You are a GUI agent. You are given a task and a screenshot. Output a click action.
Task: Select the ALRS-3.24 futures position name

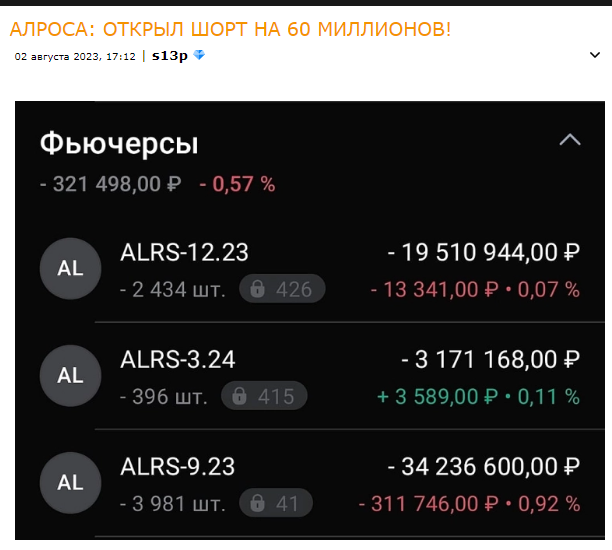178,359
